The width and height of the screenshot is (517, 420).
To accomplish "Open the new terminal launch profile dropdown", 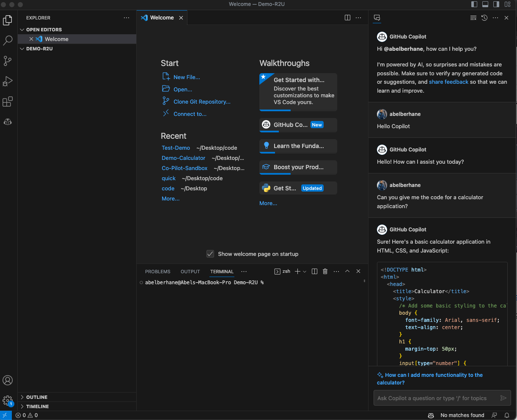I will point(305,272).
